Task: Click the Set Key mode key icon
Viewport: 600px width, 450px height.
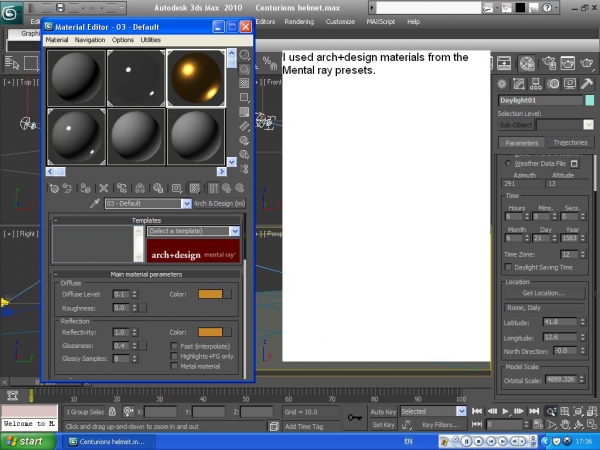Action: (354, 417)
